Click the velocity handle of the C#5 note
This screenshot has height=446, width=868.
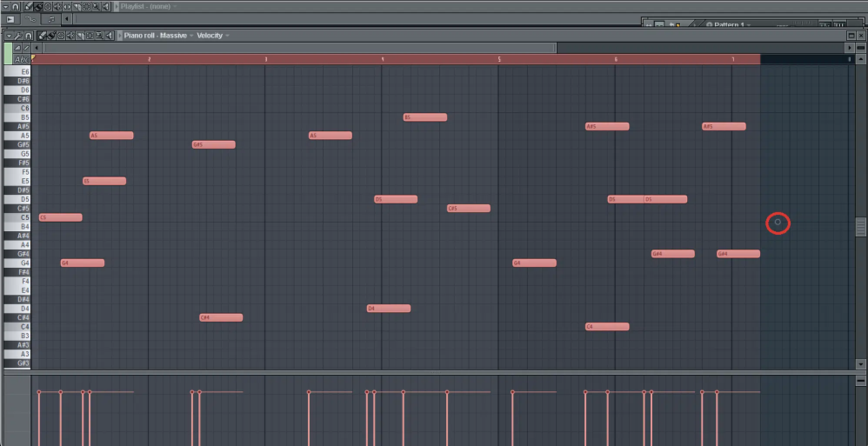click(447, 392)
